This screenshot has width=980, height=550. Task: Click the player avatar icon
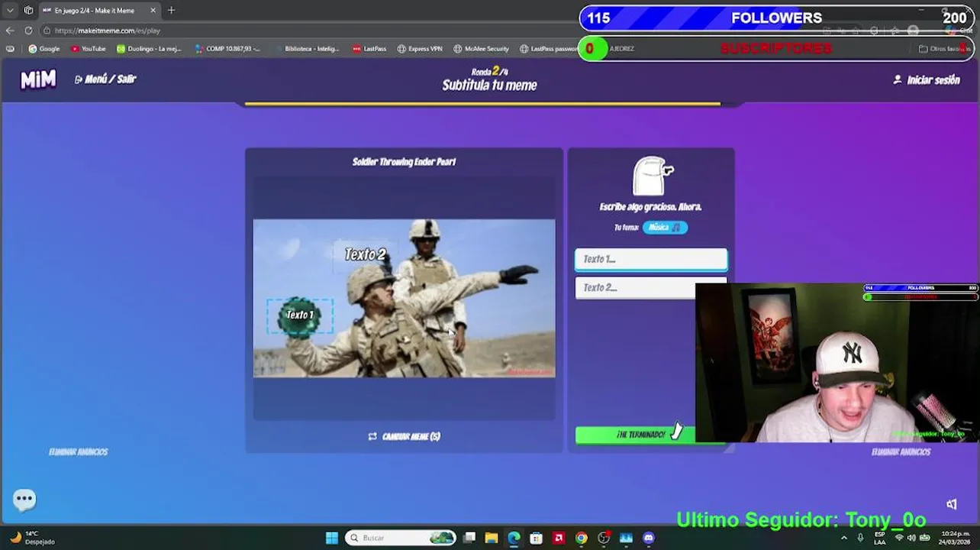(x=651, y=176)
